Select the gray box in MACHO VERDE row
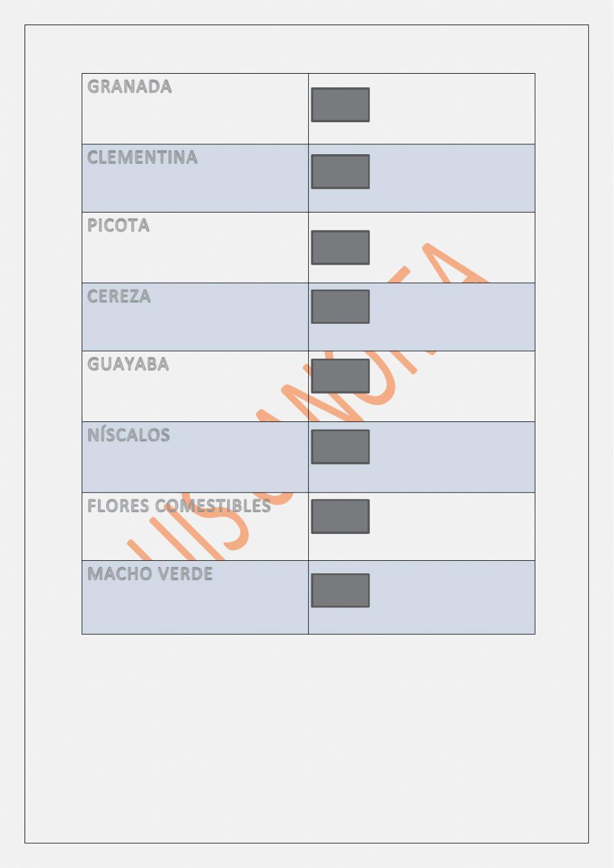This screenshot has height=868, width=614. [340, 590]
